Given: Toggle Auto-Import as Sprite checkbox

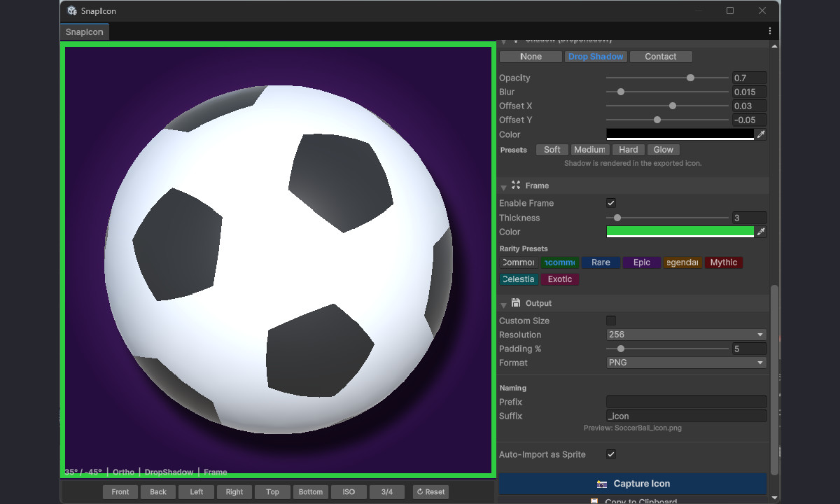Looking at the screenshot, I should [x=611, y=454].
